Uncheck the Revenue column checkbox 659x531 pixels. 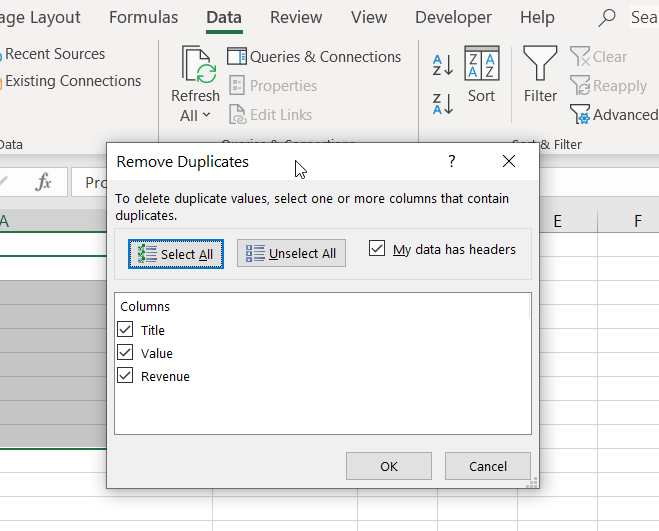(125, 376)
